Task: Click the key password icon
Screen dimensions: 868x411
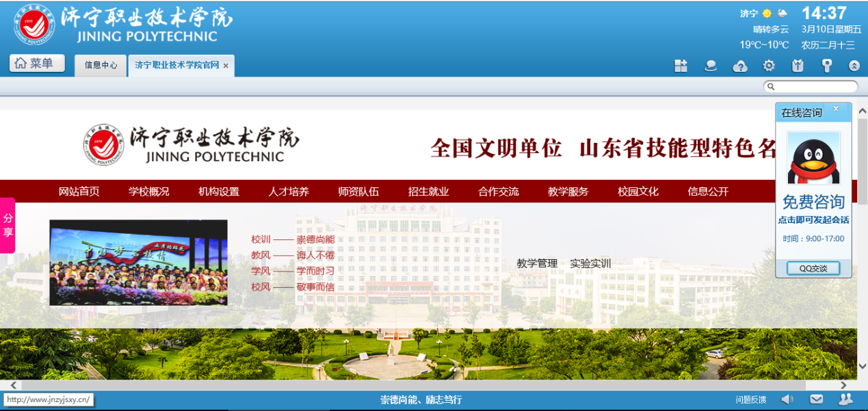Action: 826,66
